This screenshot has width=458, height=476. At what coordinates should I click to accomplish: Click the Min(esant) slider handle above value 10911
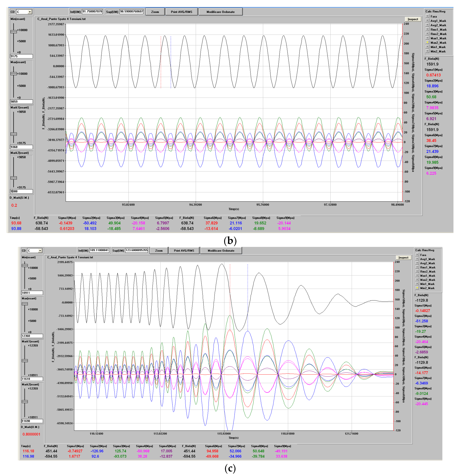25,265
